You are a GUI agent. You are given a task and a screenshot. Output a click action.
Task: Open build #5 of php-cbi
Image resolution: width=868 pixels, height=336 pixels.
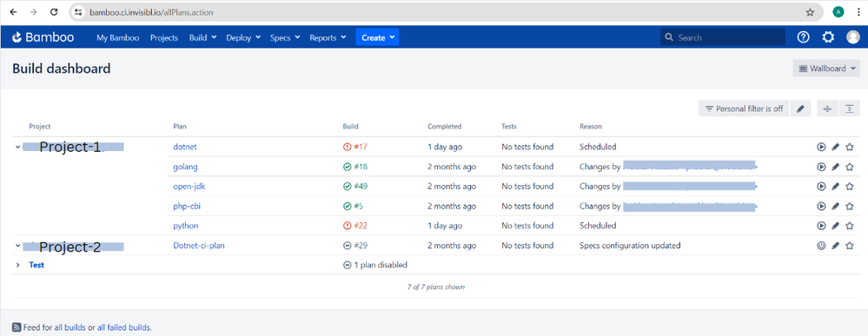pyautogui.click(x=354, y=206)
